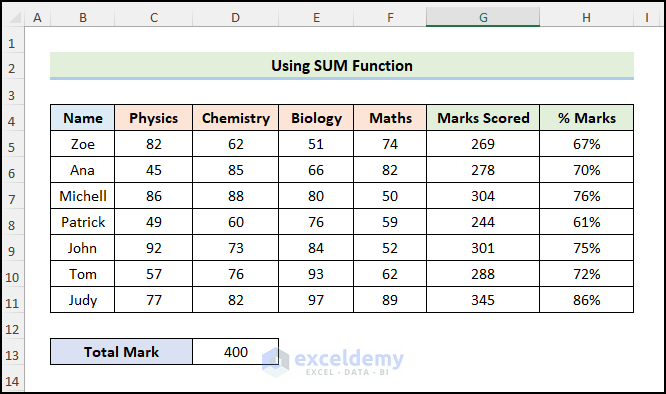Select John's Physics score 92

click(x=153, y=248)
